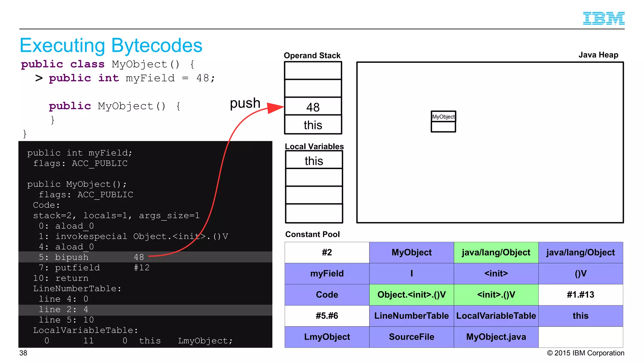
Task: Click the 'Java Heap' heading
Action: click(598, 55)
